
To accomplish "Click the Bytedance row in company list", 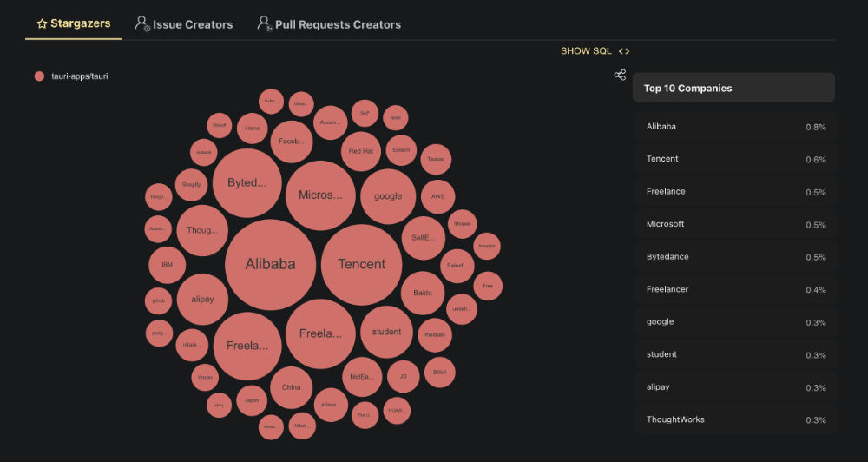I will click(x=735, y=257).
